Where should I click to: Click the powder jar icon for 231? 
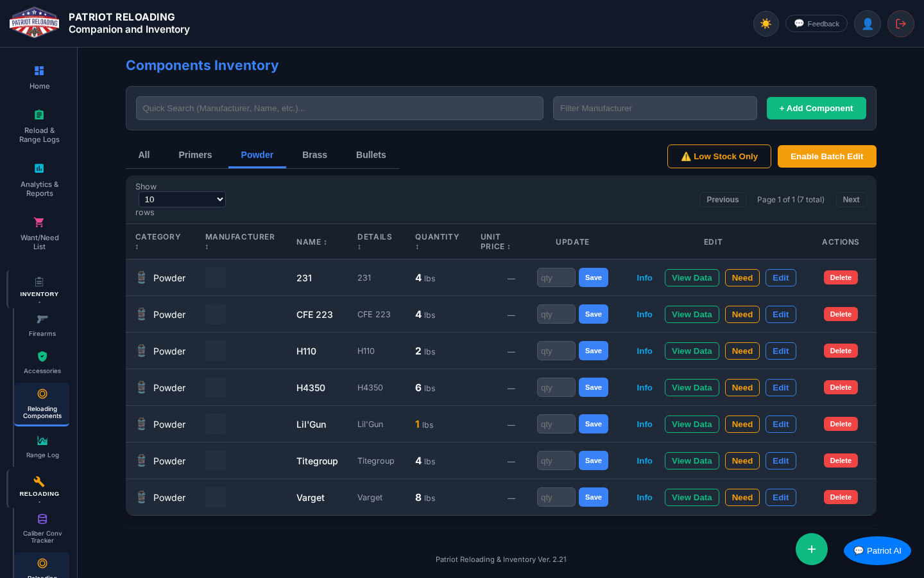coord(142,277)
